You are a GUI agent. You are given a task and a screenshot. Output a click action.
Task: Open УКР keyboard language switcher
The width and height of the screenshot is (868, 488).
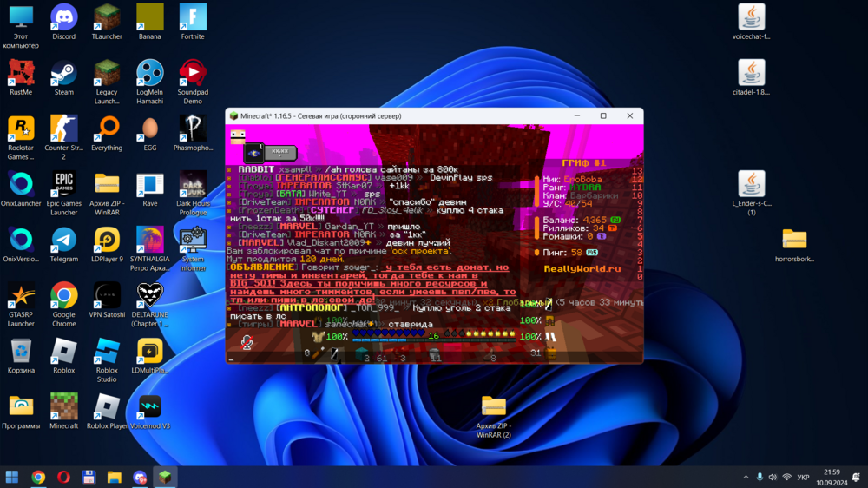803,477
